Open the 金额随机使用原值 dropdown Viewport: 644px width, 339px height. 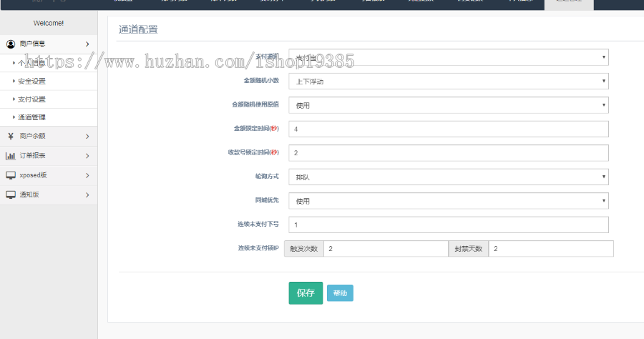449,105
